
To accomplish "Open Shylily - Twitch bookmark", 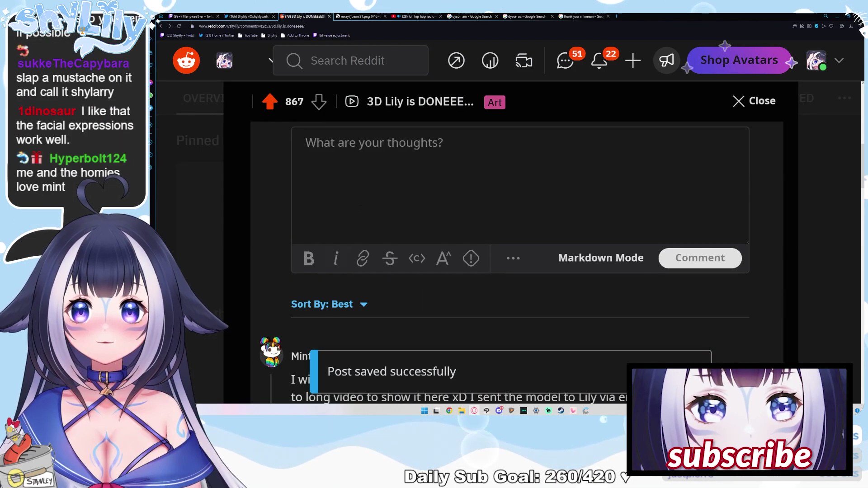I will tap(178, 35).
